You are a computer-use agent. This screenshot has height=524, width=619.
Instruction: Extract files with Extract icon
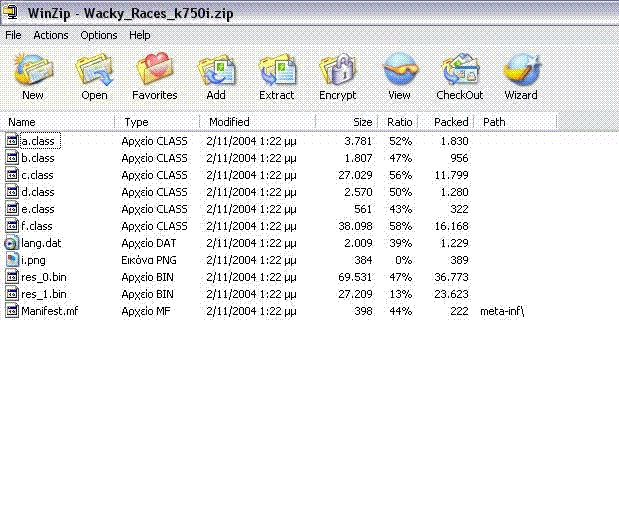[277, 70]
